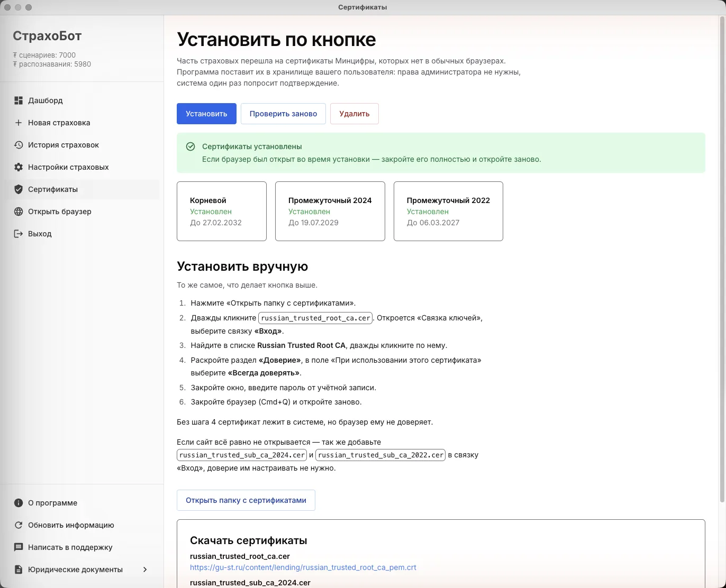Open the russian_trusted_root_ca_pem.crt download link
The height and width of the screenshot is (588, 726).
click(303, 567)
